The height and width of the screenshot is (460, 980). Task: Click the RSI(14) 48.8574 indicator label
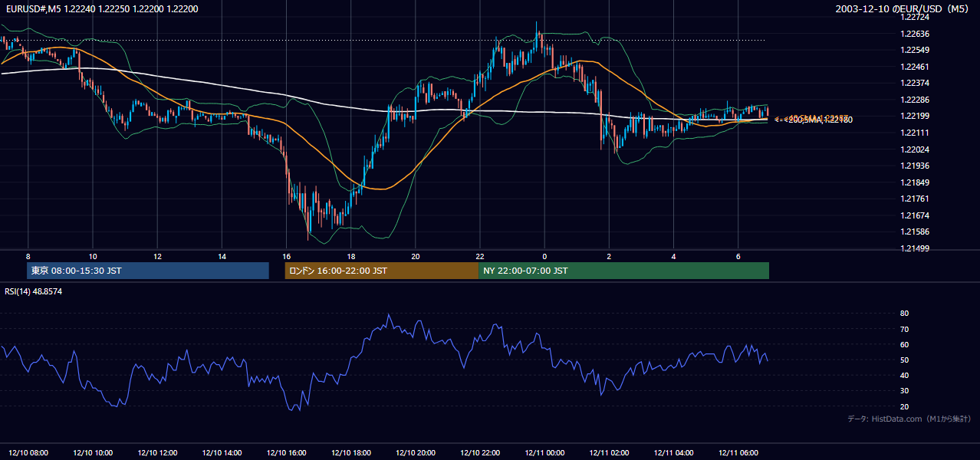pyautogui.click(x=33, y=292)
